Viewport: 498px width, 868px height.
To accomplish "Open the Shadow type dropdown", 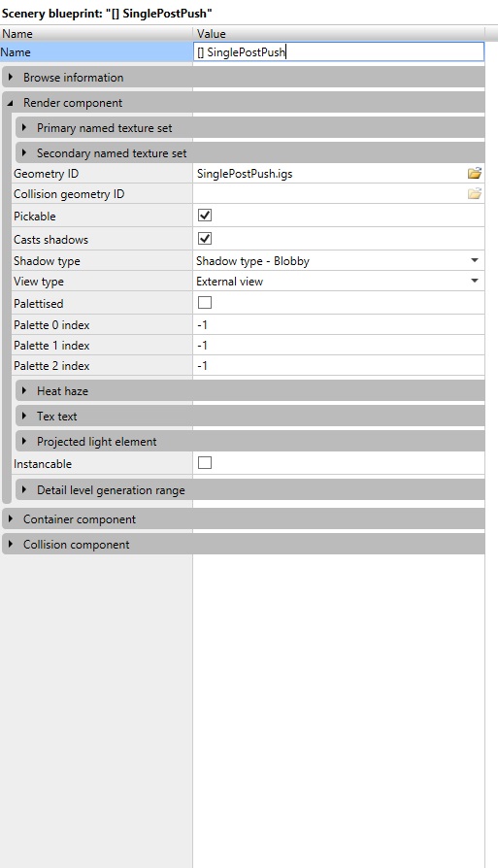I will click(x=339, y=261).
